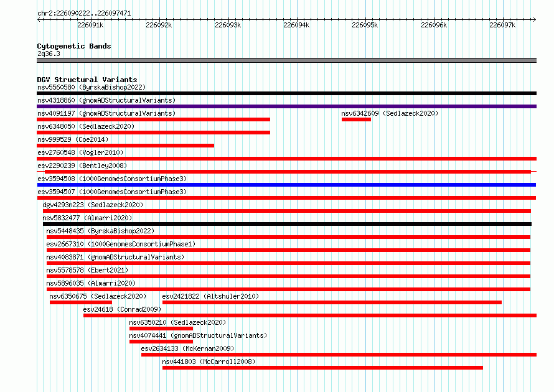Viewport: 554px width, 392px height.
Task: Open the nsv4318860 (gnomADStructuralVariants) label
Action: (x=106, y=100)
